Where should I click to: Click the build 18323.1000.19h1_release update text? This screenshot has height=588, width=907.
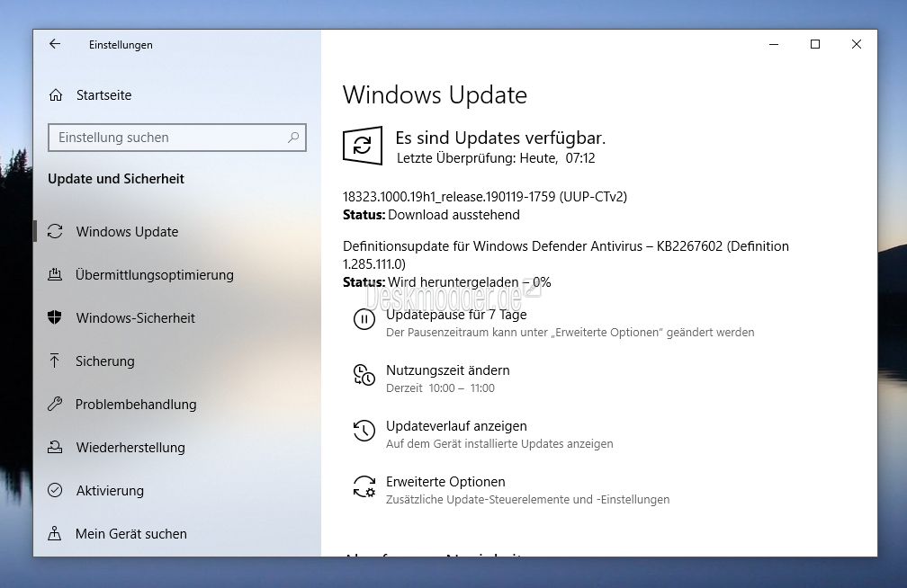point(485,197)
